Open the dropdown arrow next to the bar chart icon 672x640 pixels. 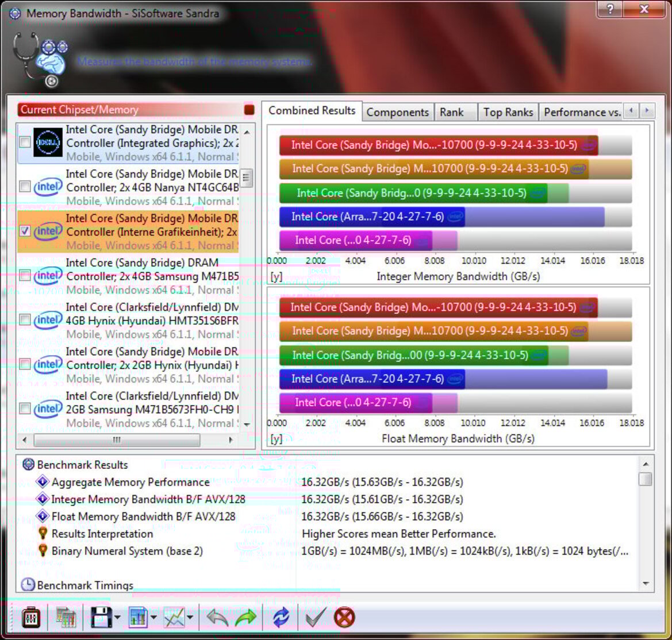(x=153, y=618)
